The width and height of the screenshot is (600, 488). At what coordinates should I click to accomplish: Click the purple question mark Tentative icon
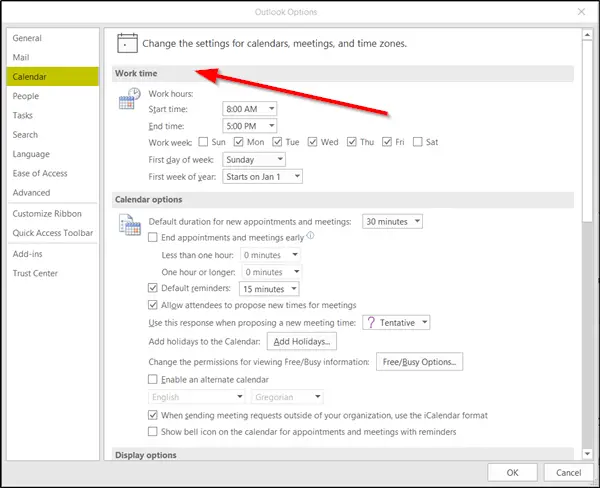coord(371,323)
